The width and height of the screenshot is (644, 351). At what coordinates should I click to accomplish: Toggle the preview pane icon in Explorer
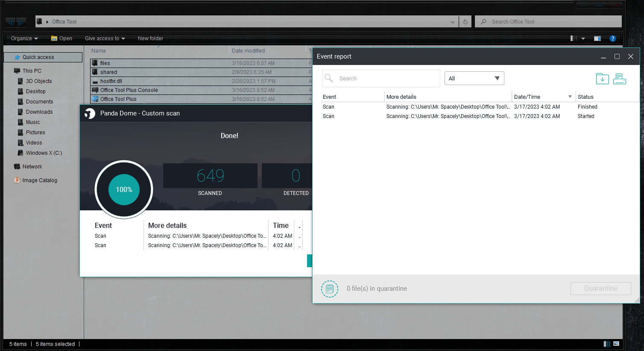pos(597,38)
